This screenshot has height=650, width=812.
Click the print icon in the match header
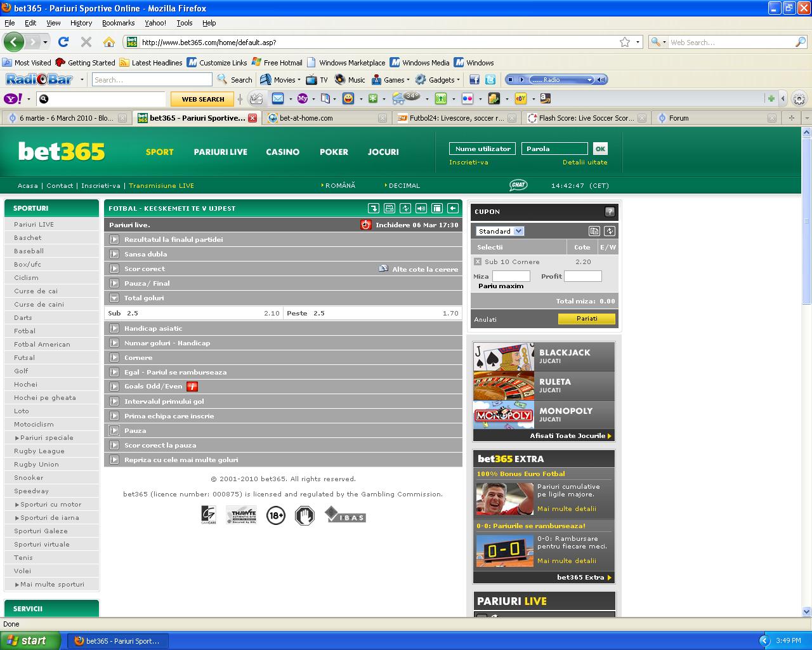click(x=389, y=208)
